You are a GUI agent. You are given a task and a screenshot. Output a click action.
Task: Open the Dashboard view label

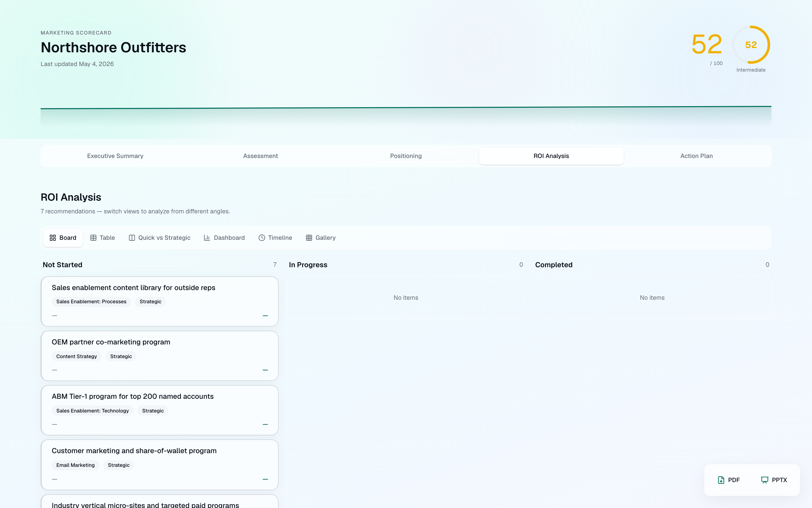coord(229,238)
